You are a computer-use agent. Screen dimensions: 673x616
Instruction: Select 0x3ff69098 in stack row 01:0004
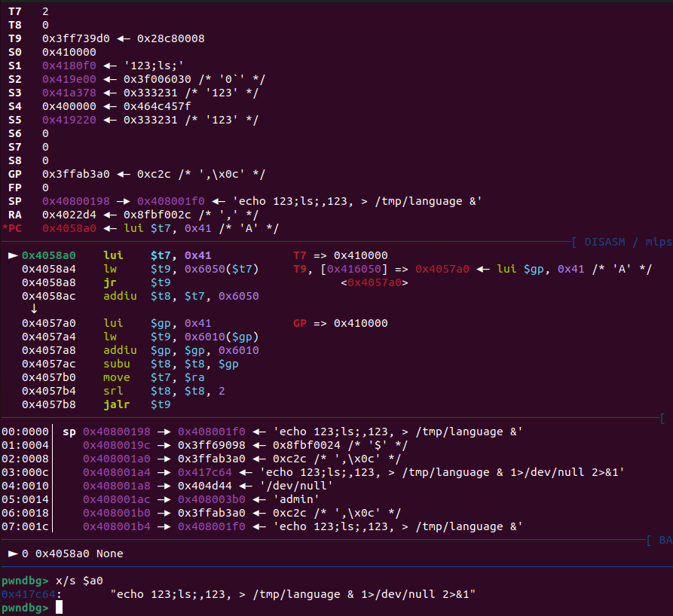point(212,445)
